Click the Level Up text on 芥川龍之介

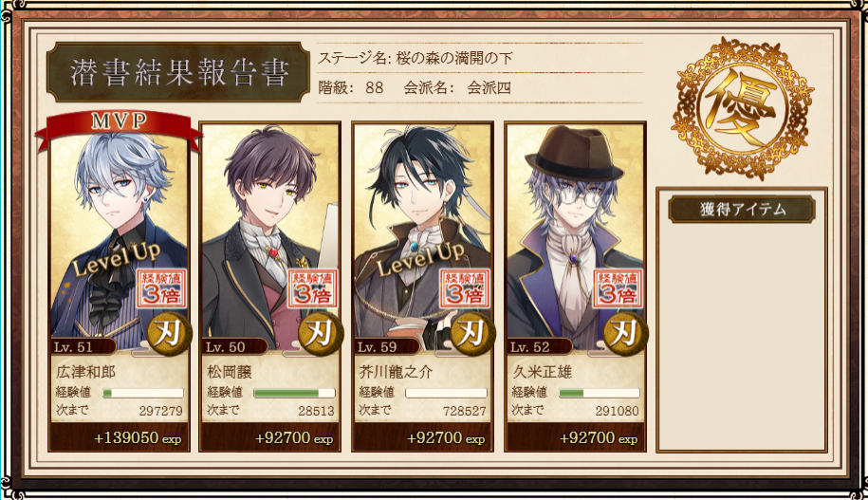click(420, 259)
